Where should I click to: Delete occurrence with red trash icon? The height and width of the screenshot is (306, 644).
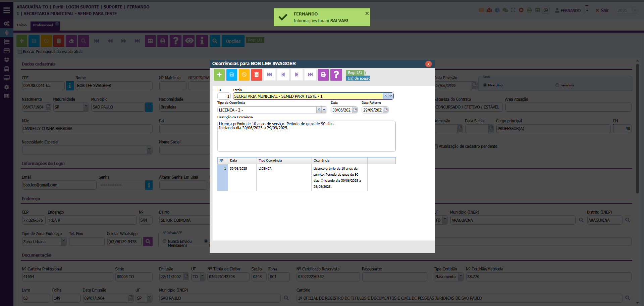(257, 75)
